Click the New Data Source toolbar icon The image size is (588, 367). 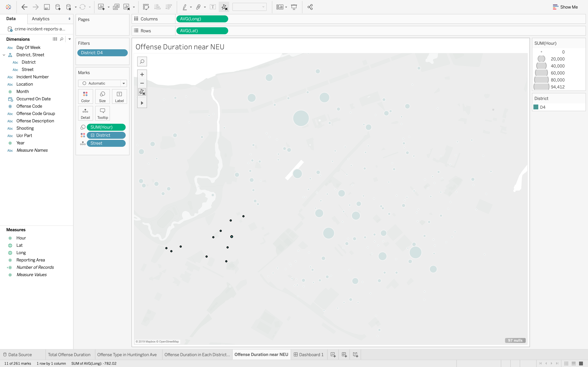pos(58,7)
